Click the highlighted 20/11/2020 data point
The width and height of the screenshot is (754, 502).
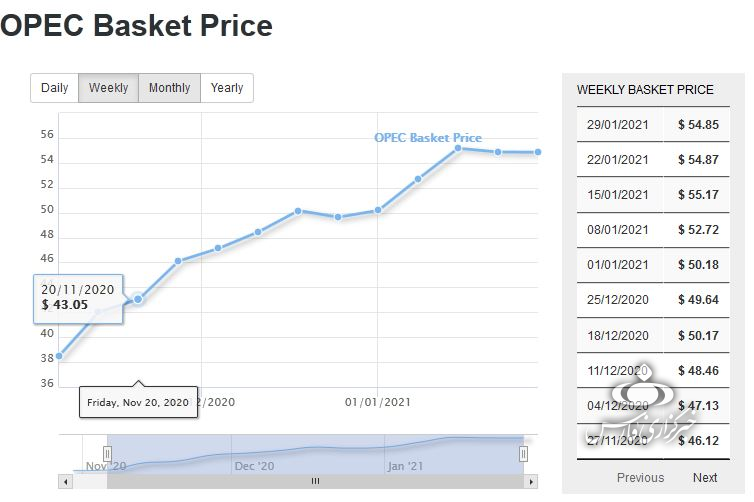click(139, 298)
